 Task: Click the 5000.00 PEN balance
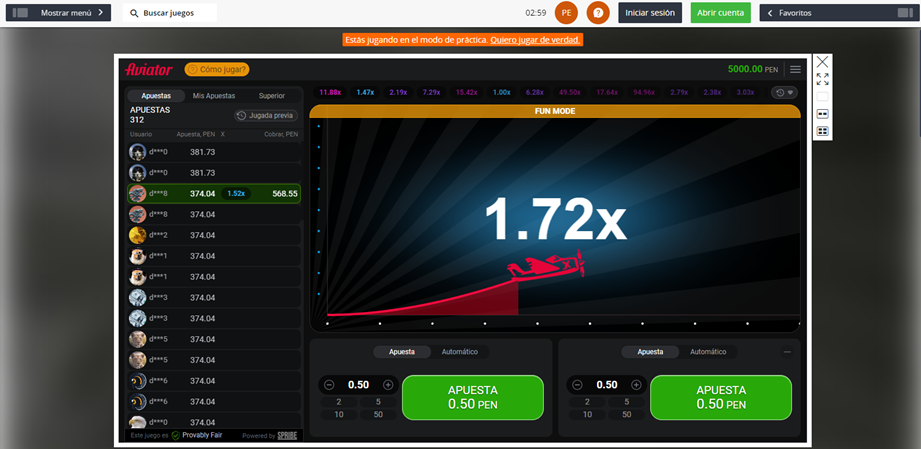[x=753, y=69]
